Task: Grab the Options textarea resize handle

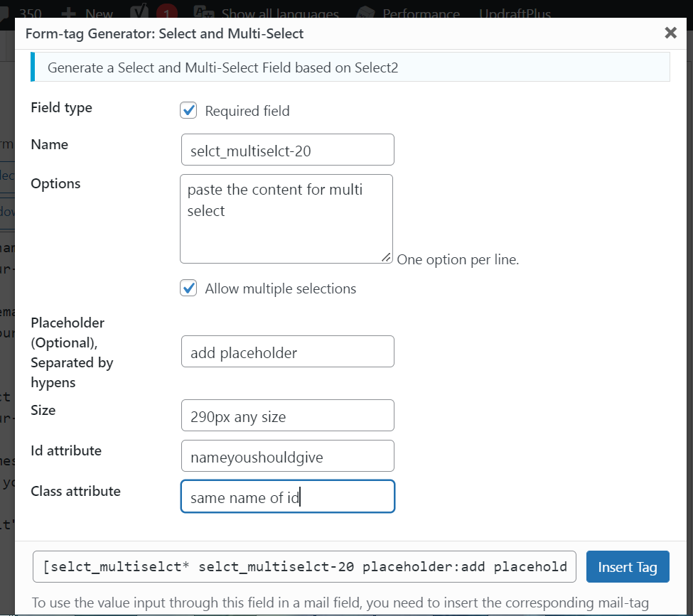Action: [387, 257]
